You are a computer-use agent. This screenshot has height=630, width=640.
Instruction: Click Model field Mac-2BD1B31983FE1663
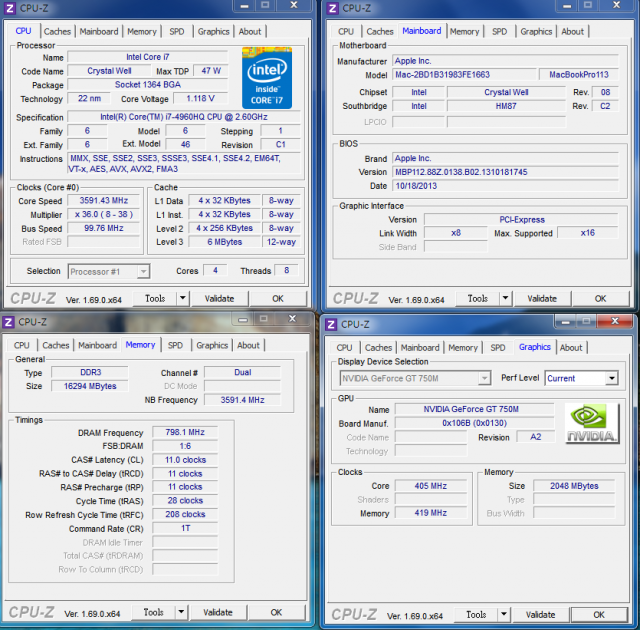tap(464, 75)
